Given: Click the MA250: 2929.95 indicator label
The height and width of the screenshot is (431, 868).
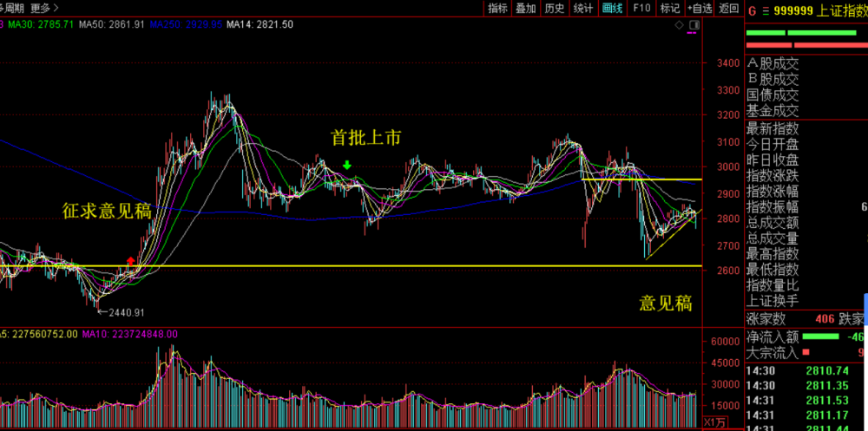Looking at the screenshot, I should (187, 24).
